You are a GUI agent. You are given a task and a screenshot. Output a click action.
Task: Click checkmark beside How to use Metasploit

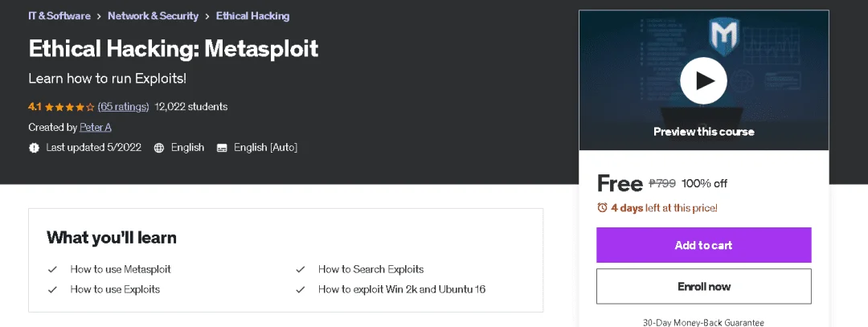click(x=52, y=269)
